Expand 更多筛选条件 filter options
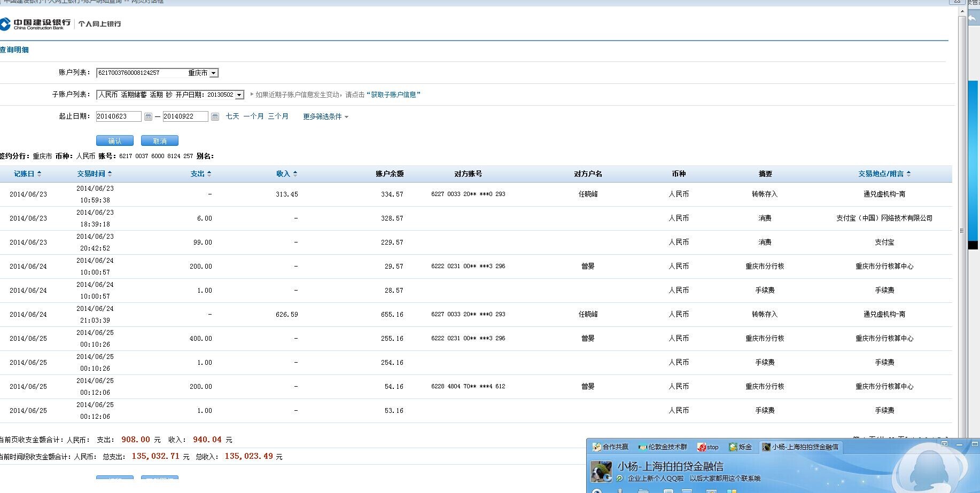The height and width of the screenshot is (493, 980). click(325, 116)
